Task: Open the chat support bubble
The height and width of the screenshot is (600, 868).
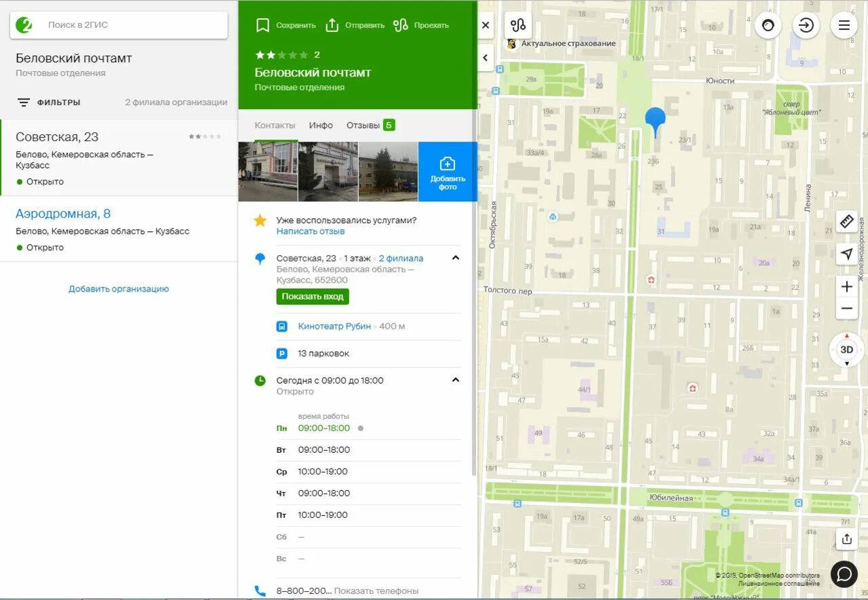Action: coord(844,574)
